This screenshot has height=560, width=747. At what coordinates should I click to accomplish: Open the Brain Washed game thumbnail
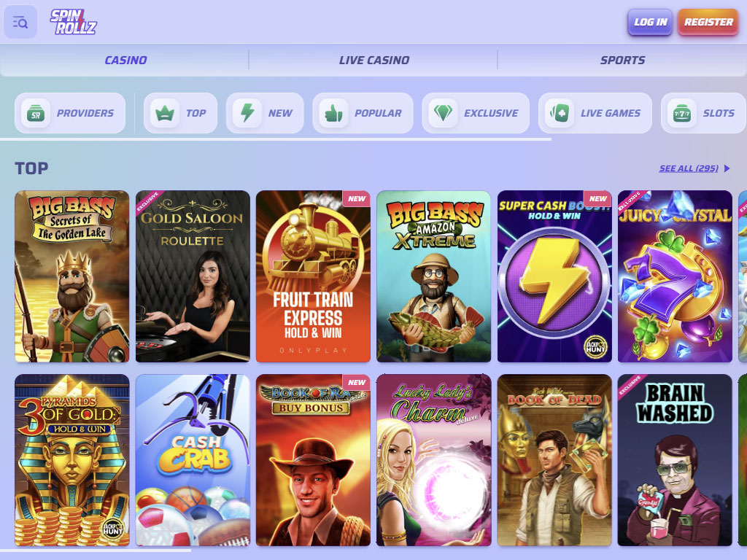click(675, 460)
